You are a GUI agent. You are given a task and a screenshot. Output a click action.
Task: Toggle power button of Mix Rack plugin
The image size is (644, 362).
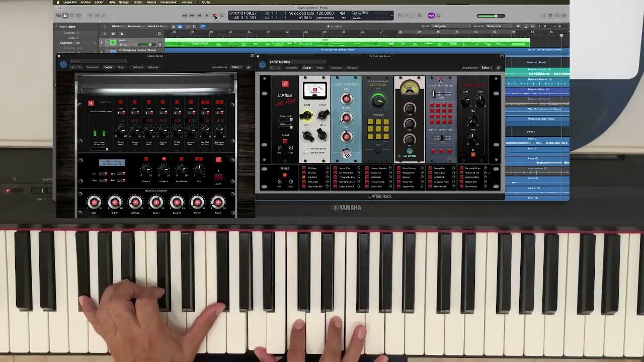(262, 64)
